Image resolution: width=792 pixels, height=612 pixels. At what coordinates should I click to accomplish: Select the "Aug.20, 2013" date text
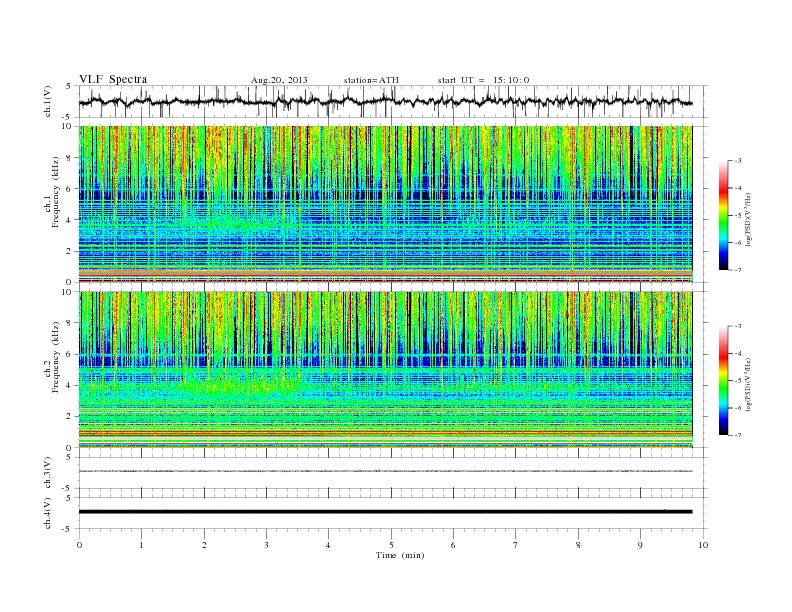pyautogui.click(x=279, y=80)
